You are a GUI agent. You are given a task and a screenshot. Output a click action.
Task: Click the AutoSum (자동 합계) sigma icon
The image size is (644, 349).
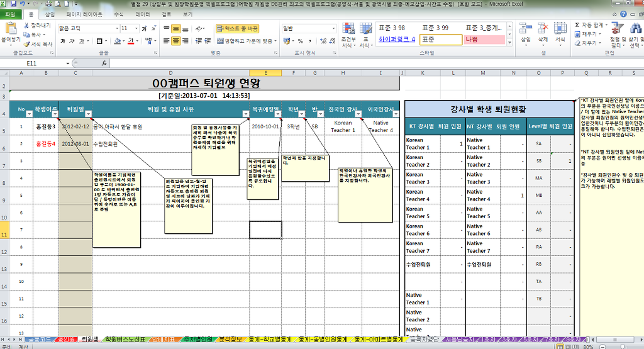coord(577,25)
